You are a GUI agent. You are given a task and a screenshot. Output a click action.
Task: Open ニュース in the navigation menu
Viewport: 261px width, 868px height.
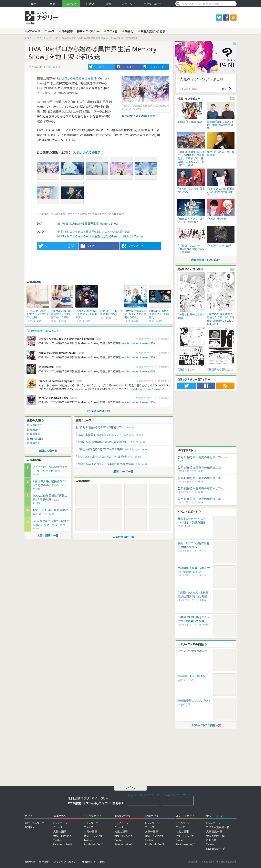[49, 31]
